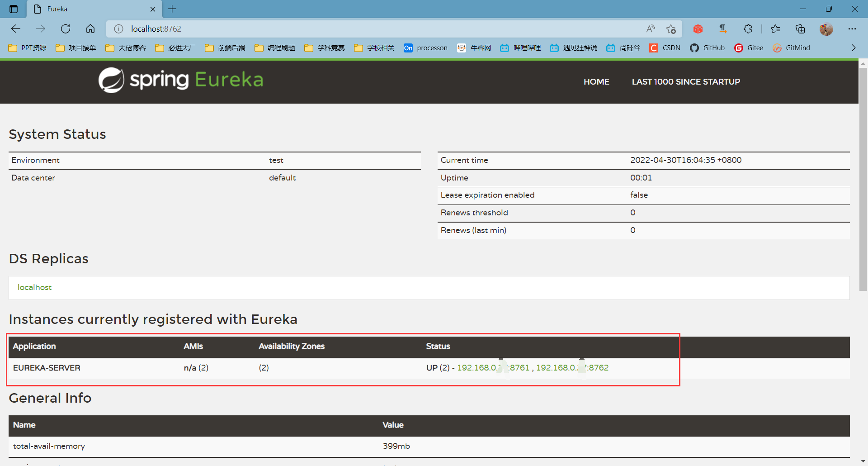Click the total-avail-memory row name
The width and height of the screenshot is (868, 466).
49,446
